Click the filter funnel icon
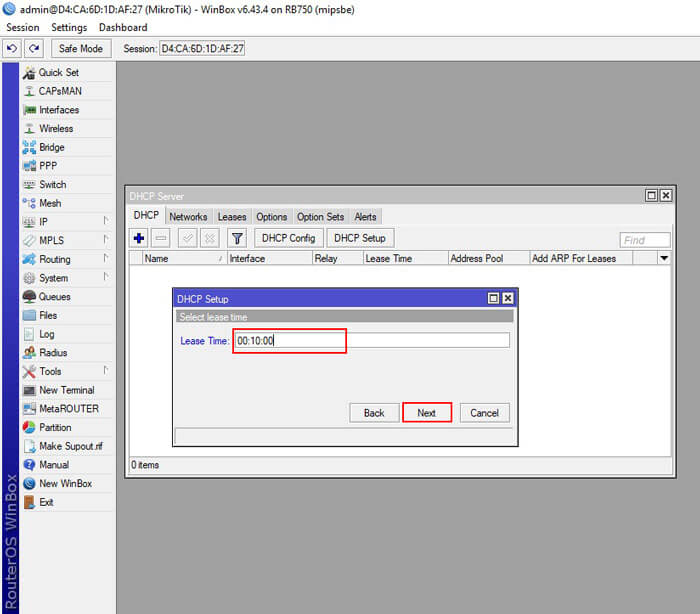The image size is (700, 614). click(x=237, y=238)
